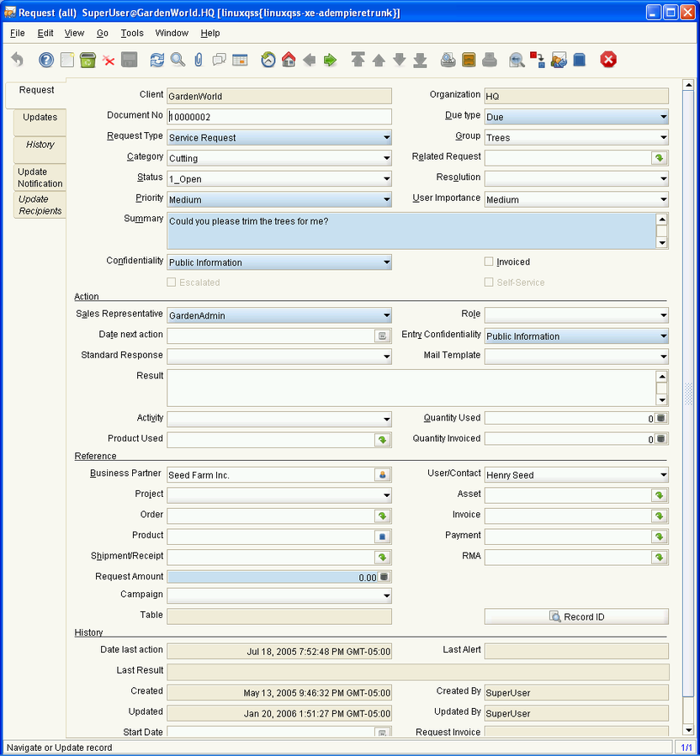Expand the Sales Representative dropdown
700x756 pixels.
[386, 316]
